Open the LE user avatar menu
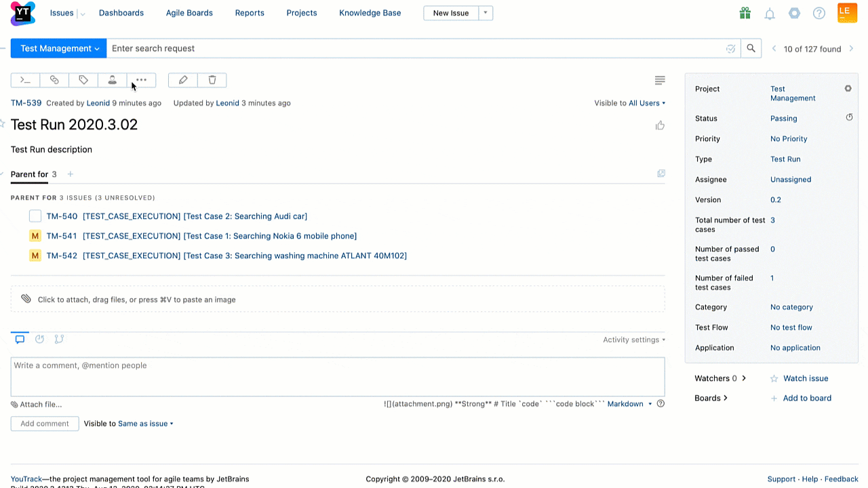This screenshot has height=488, width=868. [x=848, y=13]
